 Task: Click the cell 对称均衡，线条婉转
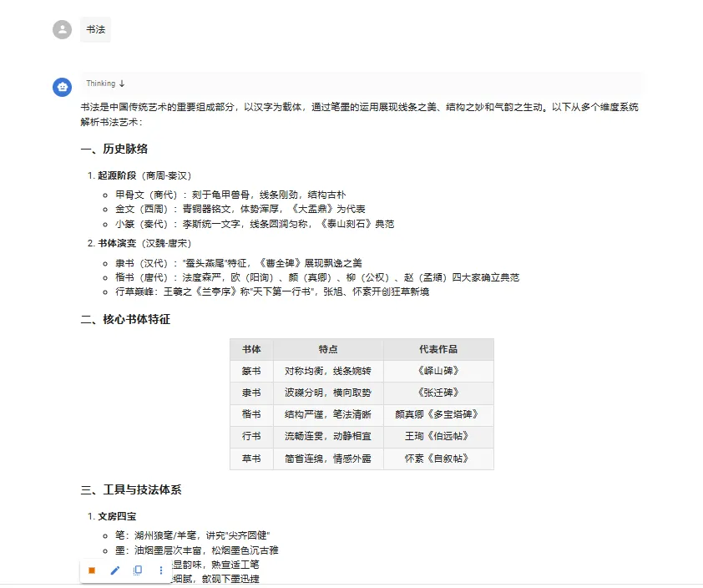click(328, 371)
